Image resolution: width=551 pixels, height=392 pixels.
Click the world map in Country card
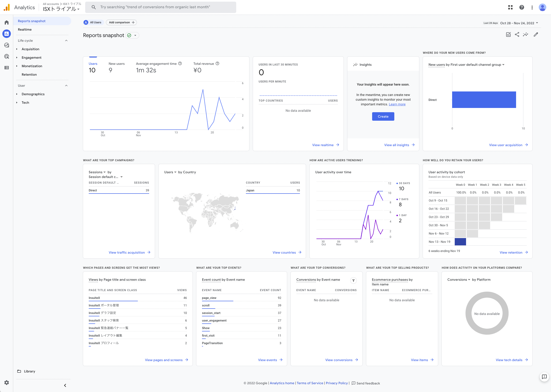207,212
